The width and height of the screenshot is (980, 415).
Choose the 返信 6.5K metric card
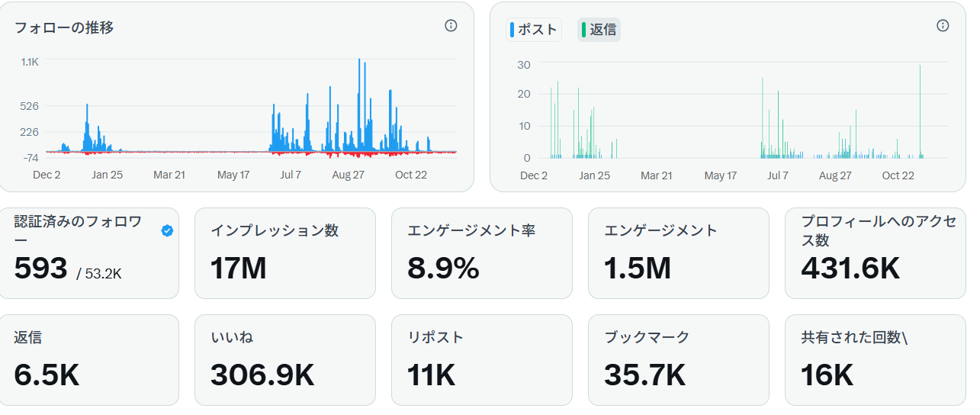click(88, 359)
